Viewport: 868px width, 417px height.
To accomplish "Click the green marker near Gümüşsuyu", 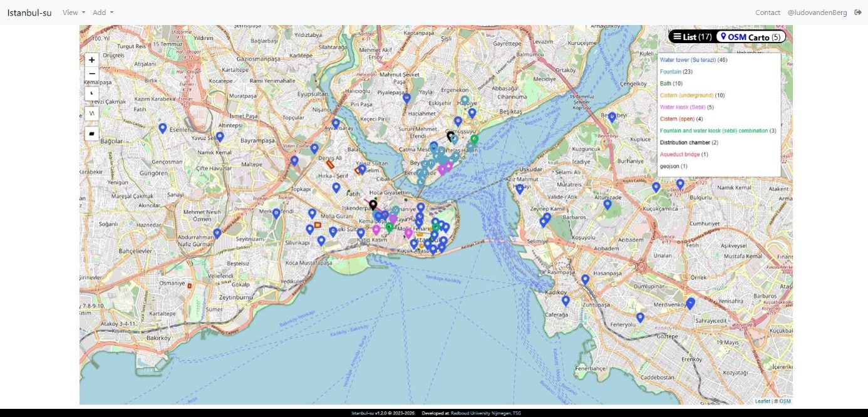I will 474,139.
